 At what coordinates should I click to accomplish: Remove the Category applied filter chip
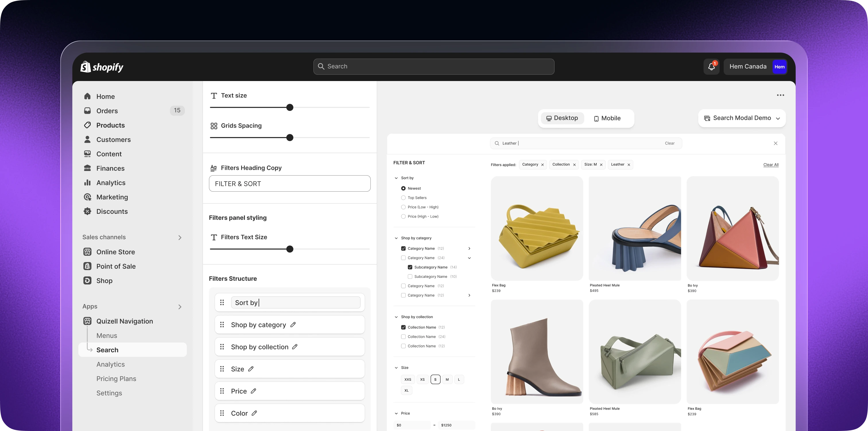click(542, 165)
